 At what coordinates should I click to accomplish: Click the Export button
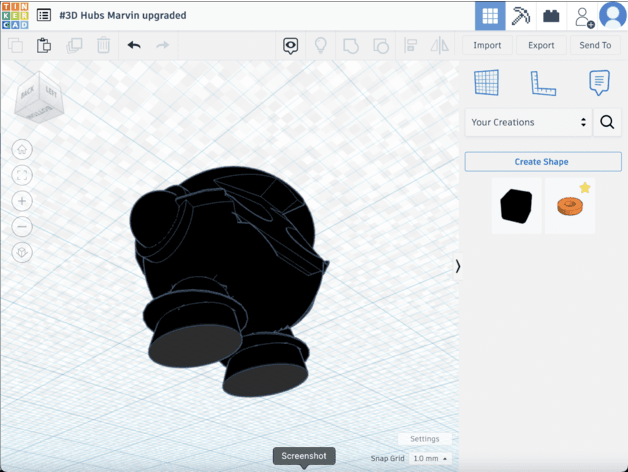coord(541,45)
